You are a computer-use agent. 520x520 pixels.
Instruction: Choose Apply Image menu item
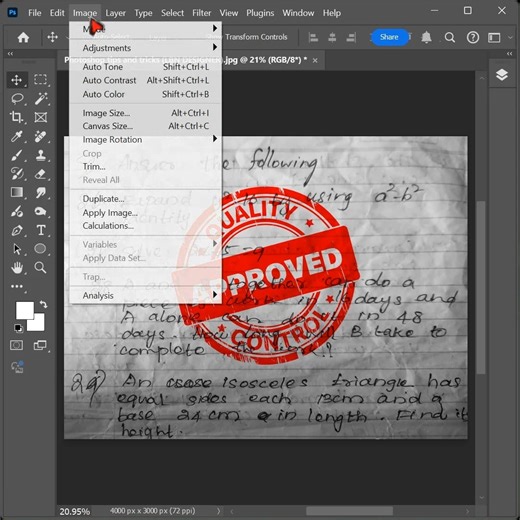145,213
